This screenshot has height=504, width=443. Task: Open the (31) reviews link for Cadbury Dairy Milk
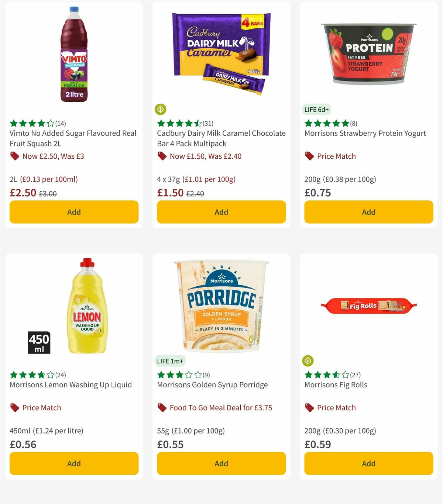[x=208, y=123]
